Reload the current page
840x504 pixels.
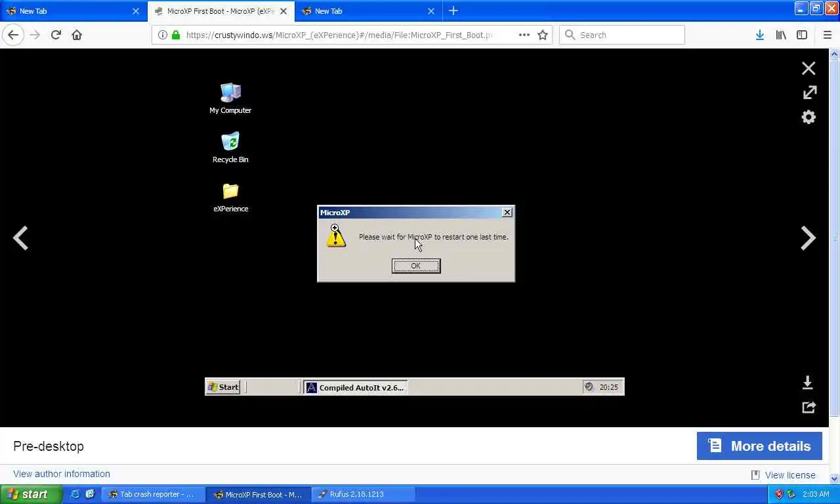click(56, 35)
